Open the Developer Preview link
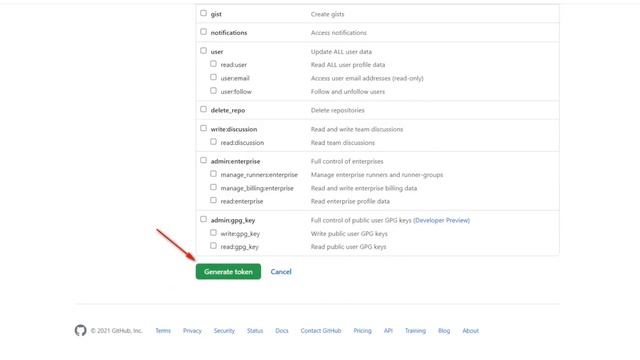 tap(441, 220)
